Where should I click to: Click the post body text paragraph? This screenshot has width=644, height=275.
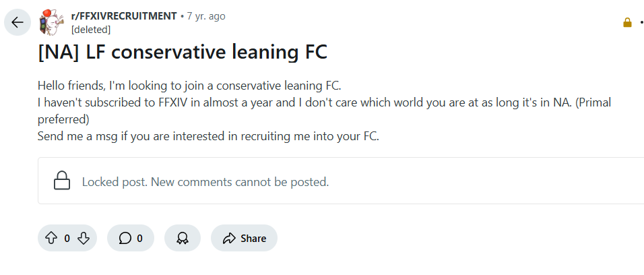pyautogui.click(x=324, y=111)
